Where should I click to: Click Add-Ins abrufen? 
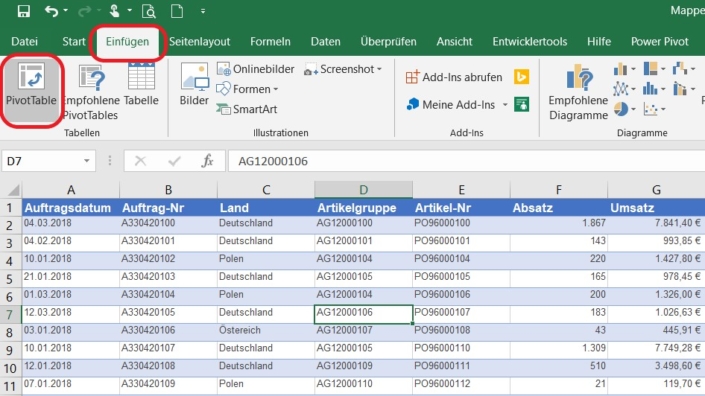[x=454, y=77]
